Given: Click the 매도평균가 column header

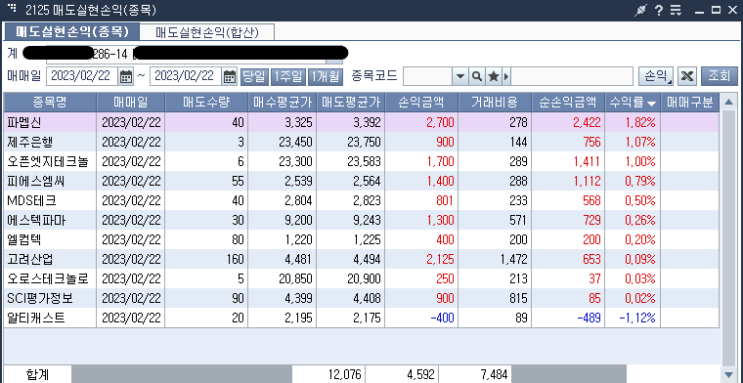Looking at the screenshot, I should click(351, 102).
